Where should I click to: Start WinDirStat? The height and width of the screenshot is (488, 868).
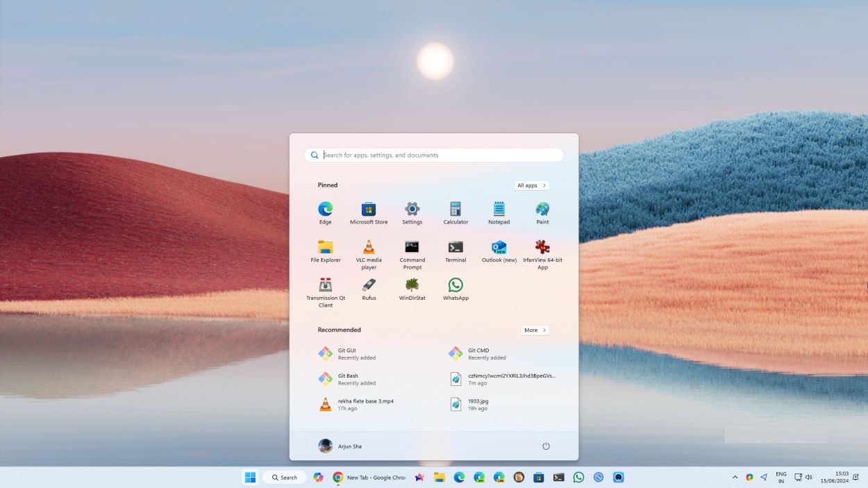(x=412, y=287)
